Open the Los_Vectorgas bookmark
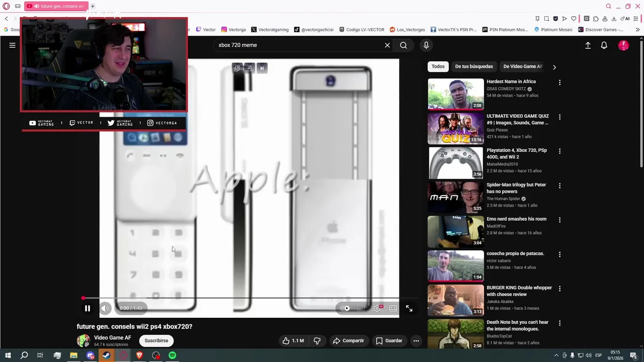The image size is (644, 362). pos(407,30)
